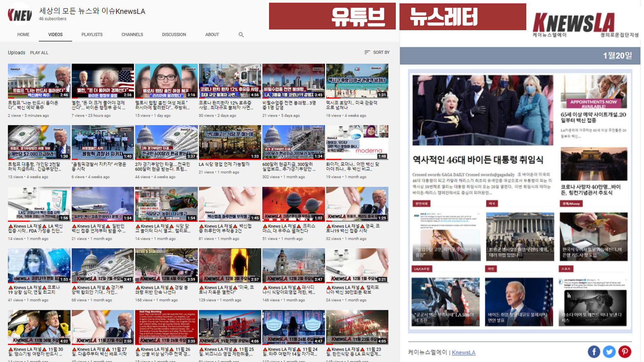
Task: Open the Yellen 2:56 video thumbnail
Action: pyautogui.click(x=103, y=81)
